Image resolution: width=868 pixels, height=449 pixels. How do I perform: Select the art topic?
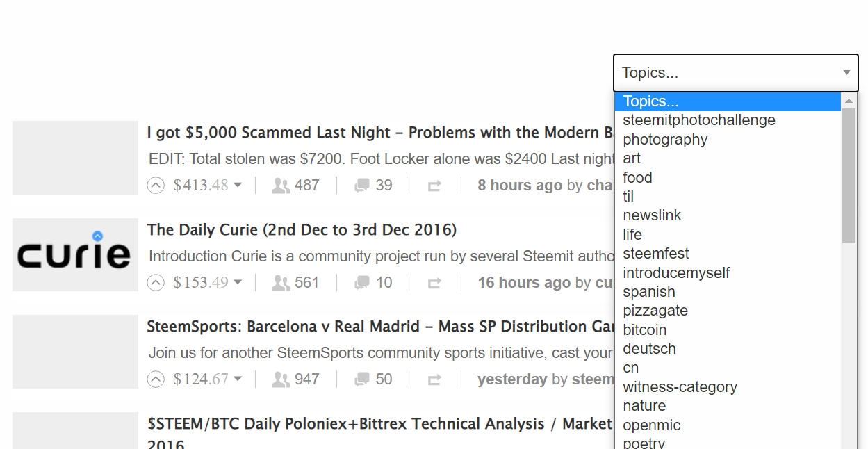tap(728, 158)
